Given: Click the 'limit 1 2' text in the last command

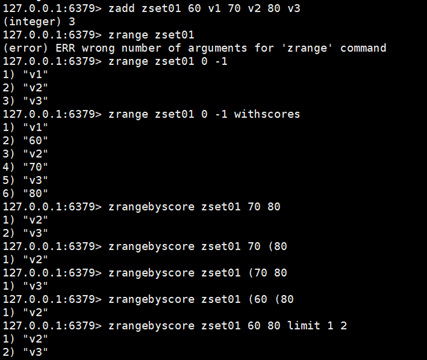Looking at the screenshot, I should coord(317,325).
